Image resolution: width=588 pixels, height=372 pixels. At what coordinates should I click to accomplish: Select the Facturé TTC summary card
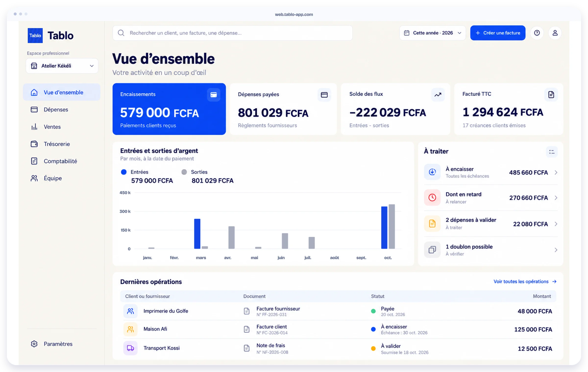(509, 109)
